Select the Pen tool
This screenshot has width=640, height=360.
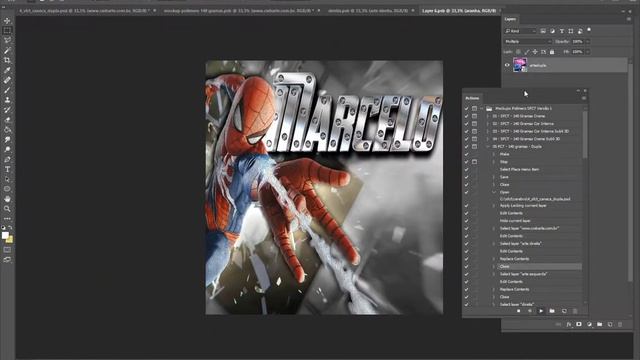(7, 159)
